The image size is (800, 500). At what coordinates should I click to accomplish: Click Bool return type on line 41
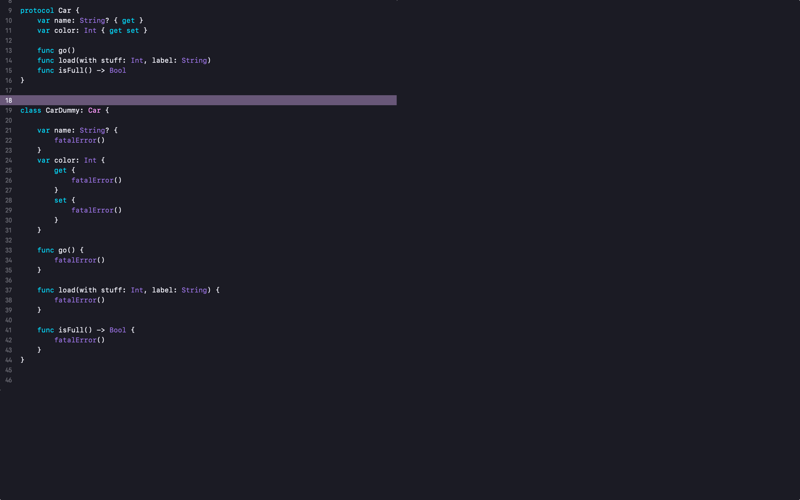[x=117, y=330]
